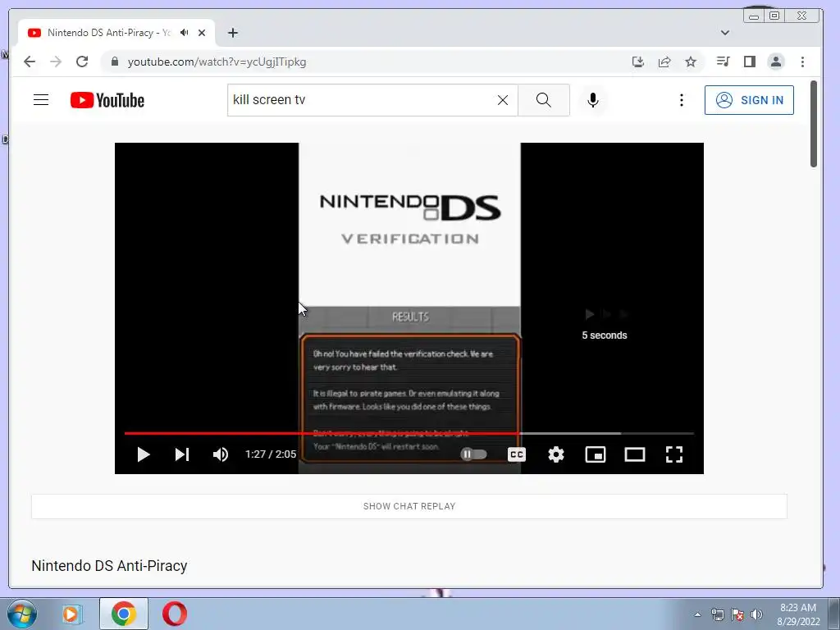Open the Windows Start menu

[22, 614]
